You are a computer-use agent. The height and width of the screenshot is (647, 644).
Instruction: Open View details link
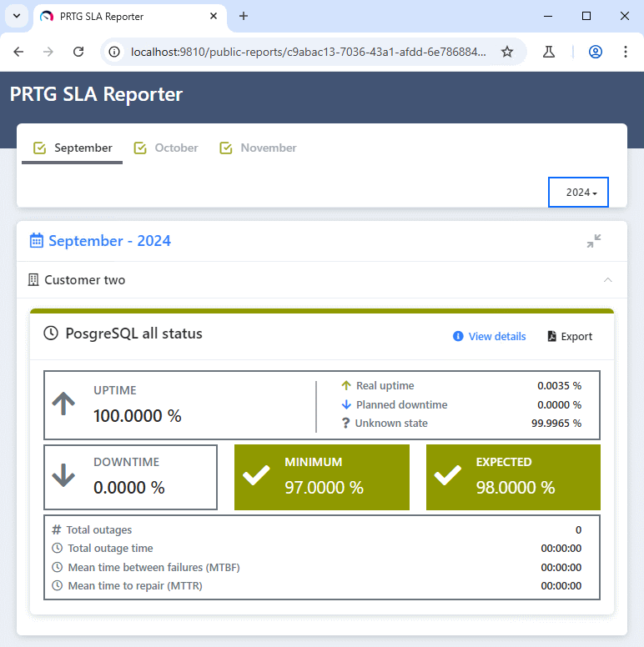[497, 336]
